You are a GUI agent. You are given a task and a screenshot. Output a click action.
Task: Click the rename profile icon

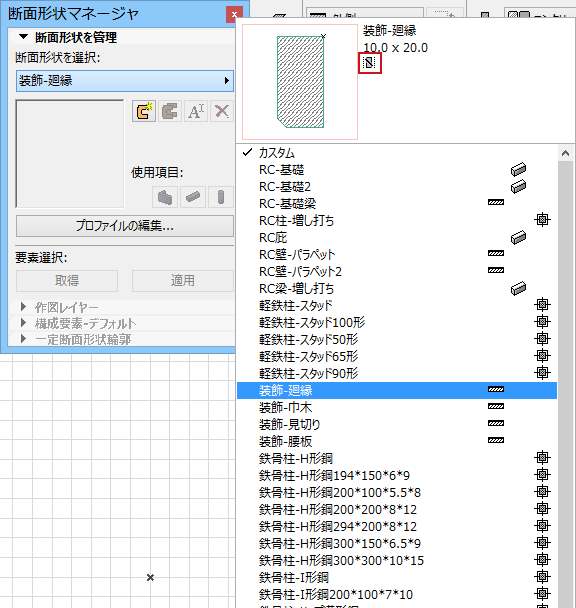[x=196, y=111]
